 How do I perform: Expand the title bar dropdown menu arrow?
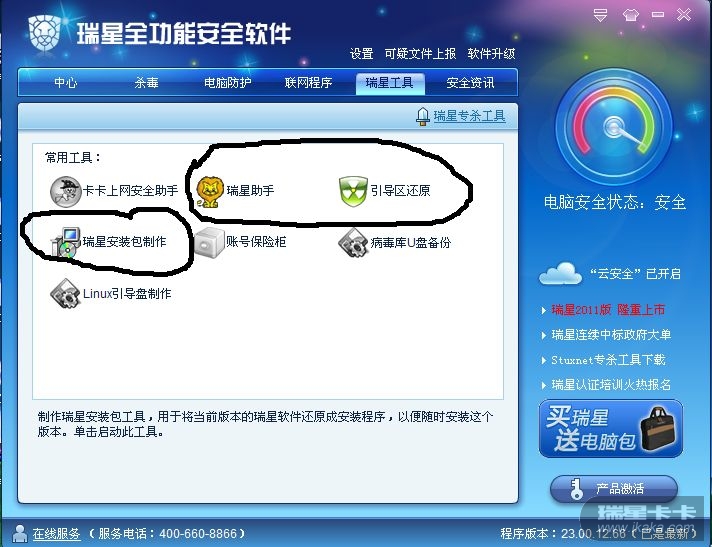(600, 15)
